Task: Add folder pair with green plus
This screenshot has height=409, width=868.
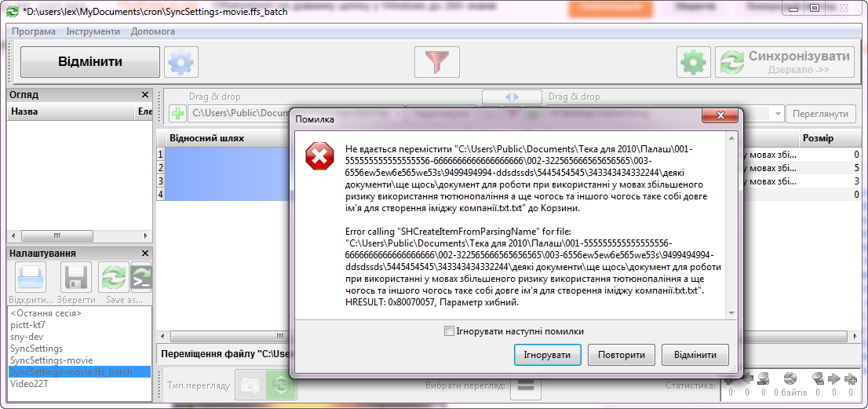Action: 177,114
